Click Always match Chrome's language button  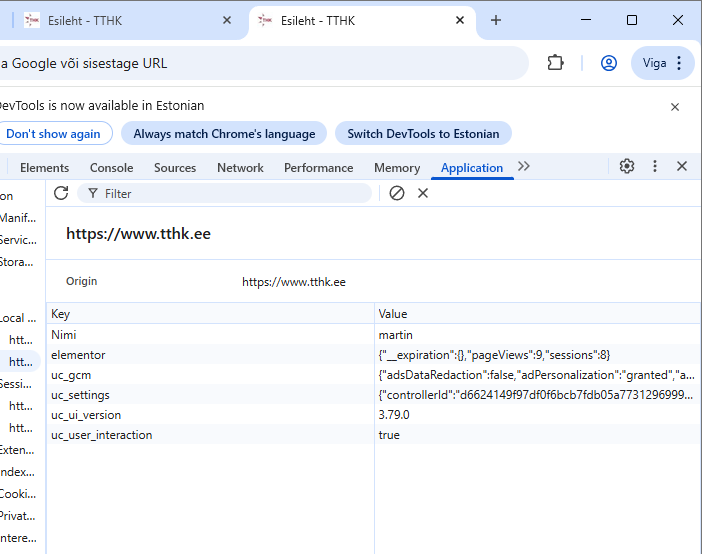click(224, 134)
